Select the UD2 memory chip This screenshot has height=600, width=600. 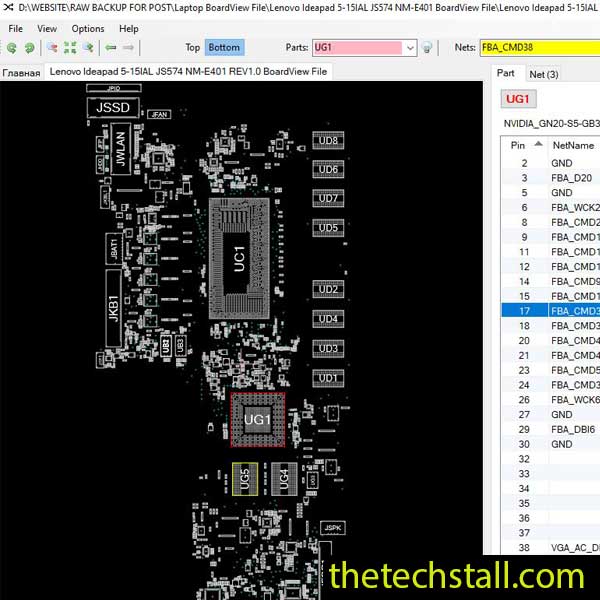tap(328, 289)
